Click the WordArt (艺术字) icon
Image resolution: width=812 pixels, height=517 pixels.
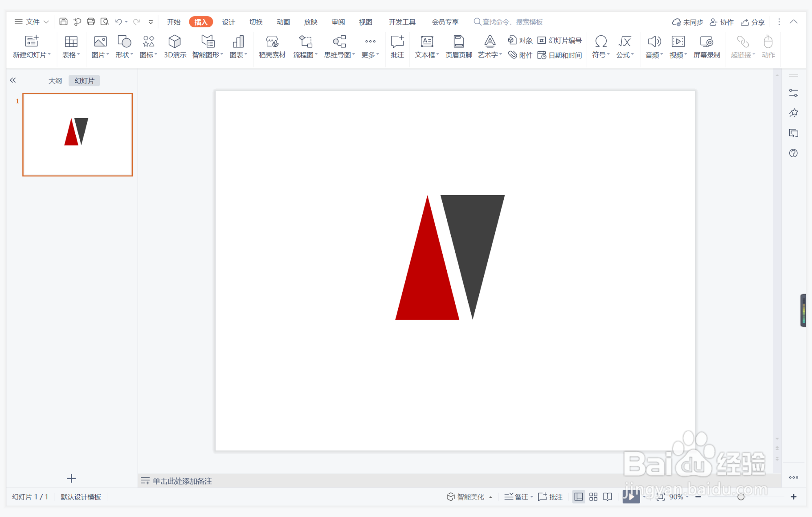coord(489,41)
